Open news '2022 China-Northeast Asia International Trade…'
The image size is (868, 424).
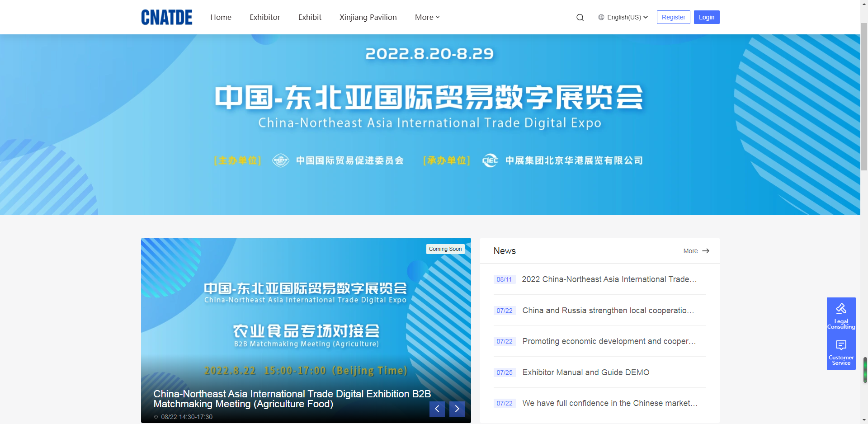[609, 279]
